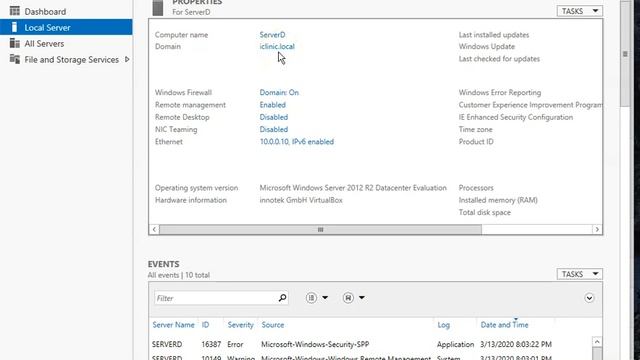
Task: Click the File and Storage Services icon
Action: point(15,59)
